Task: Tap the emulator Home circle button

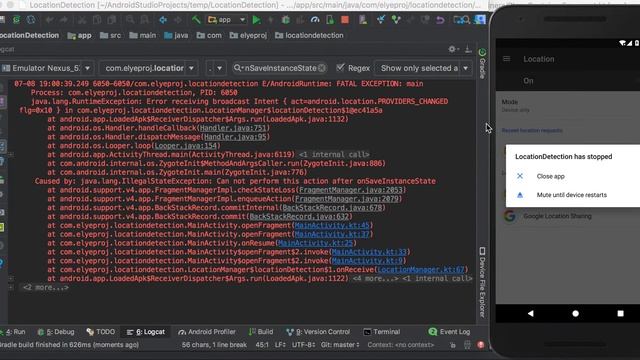Action: (x=576, y=313)
